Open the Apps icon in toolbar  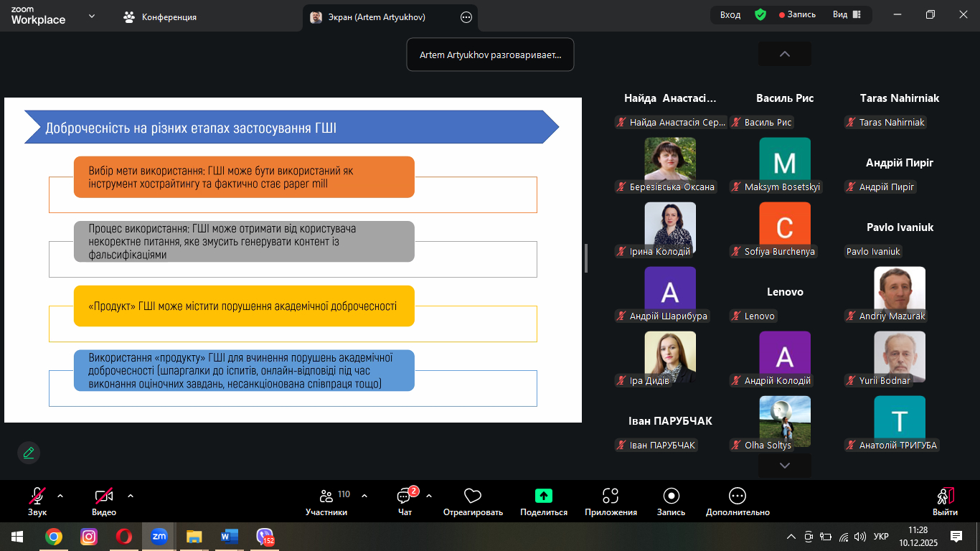click(x=611, y=496)
